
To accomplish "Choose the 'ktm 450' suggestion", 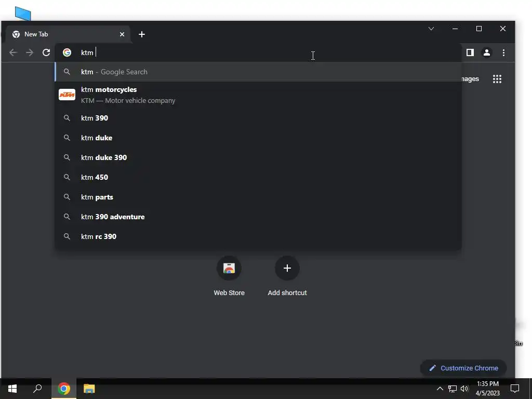I will 258,177.
